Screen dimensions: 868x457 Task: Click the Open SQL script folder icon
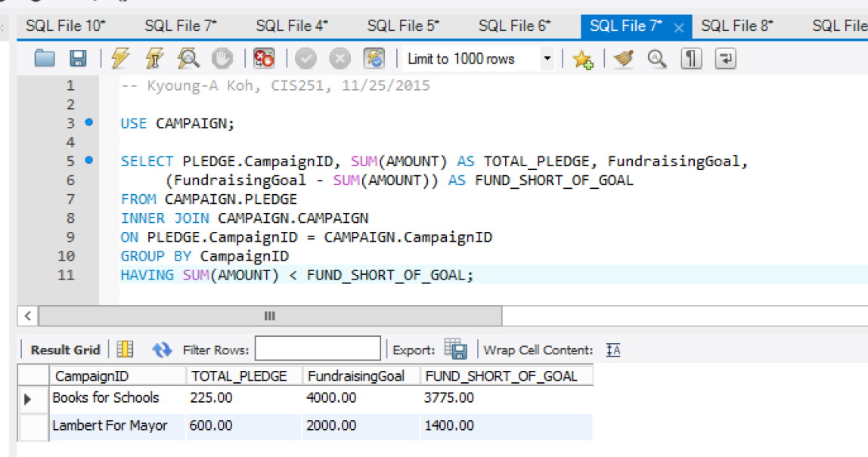tap(45, 58)
